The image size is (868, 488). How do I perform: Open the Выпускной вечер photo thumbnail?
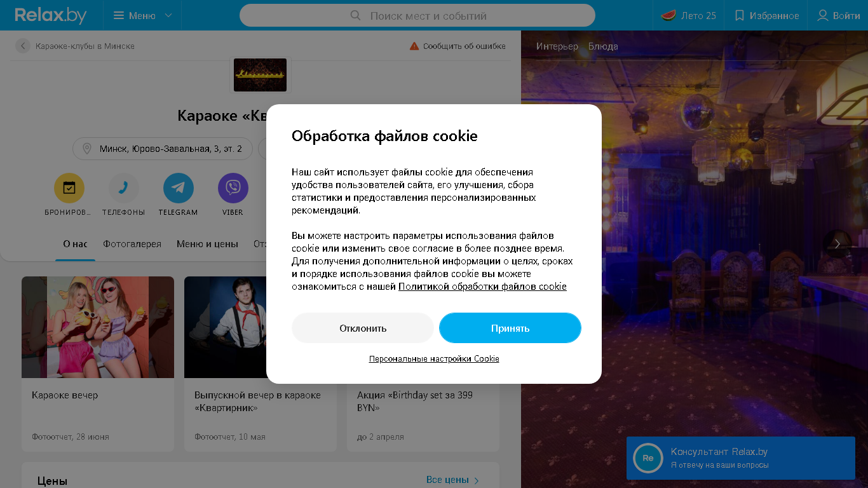(x=225, y=327)
